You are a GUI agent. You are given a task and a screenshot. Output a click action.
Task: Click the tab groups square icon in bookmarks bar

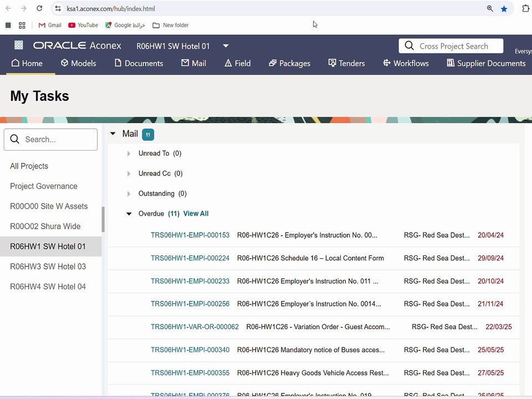pyautogui.click(x=8, y=25)
